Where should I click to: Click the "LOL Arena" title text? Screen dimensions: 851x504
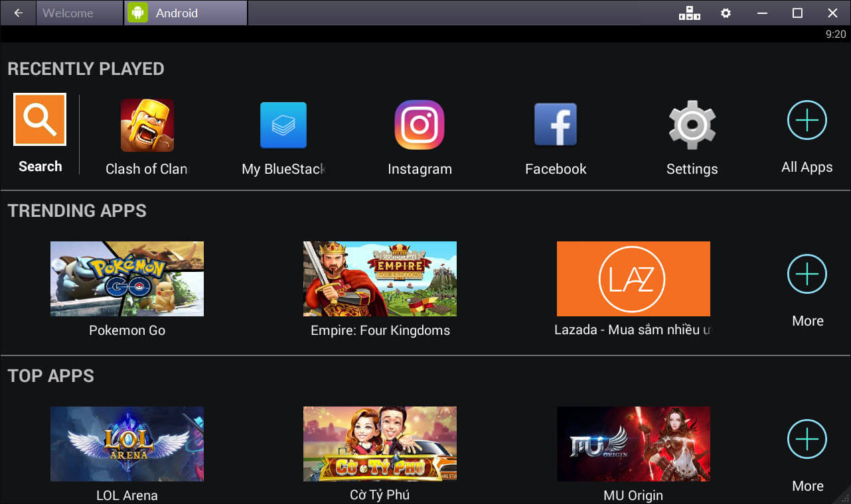(127, 495)
